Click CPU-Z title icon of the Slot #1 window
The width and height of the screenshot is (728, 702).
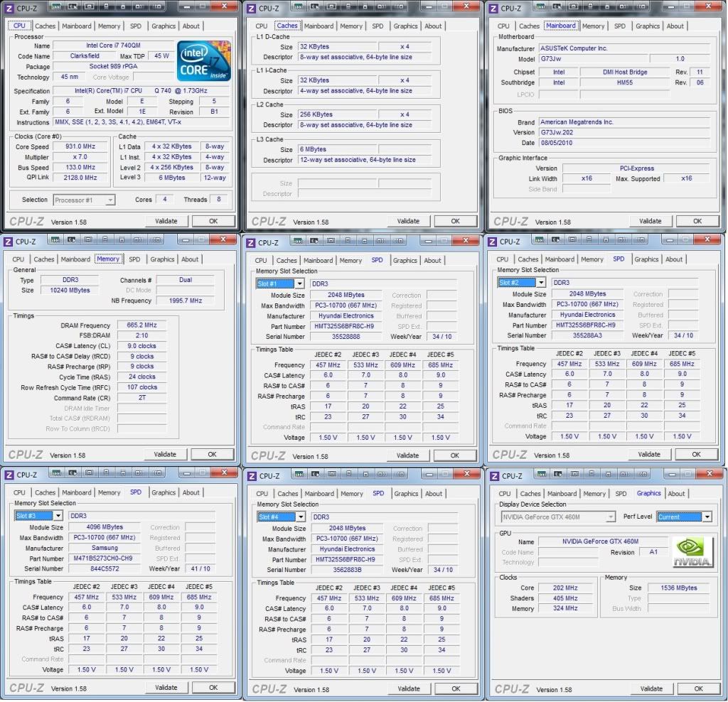click(x=250, y=243)
